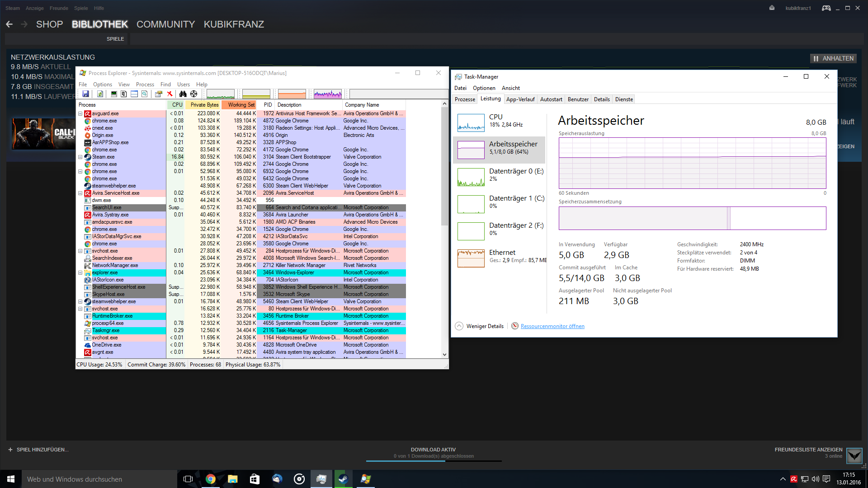Open the process Properties toolbar icon

pos(158,94)
